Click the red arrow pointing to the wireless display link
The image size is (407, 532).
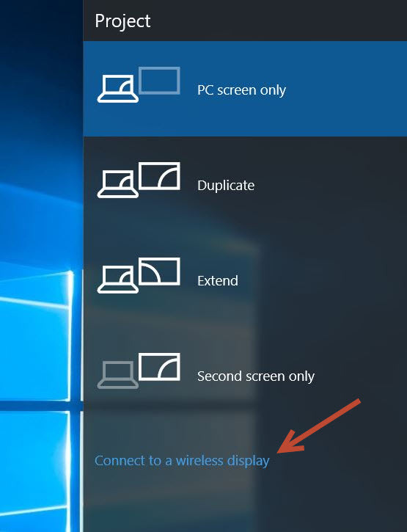click(x=319, y=426)
